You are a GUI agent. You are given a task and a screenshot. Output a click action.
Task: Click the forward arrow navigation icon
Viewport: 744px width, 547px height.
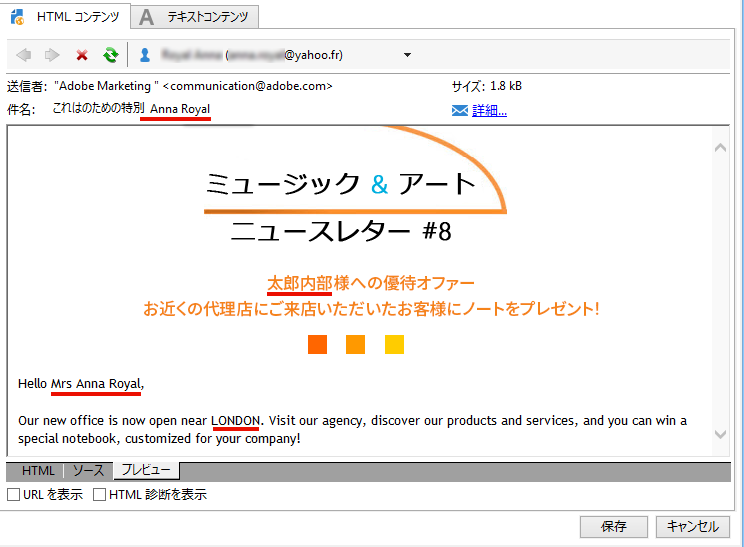(52, 55)
